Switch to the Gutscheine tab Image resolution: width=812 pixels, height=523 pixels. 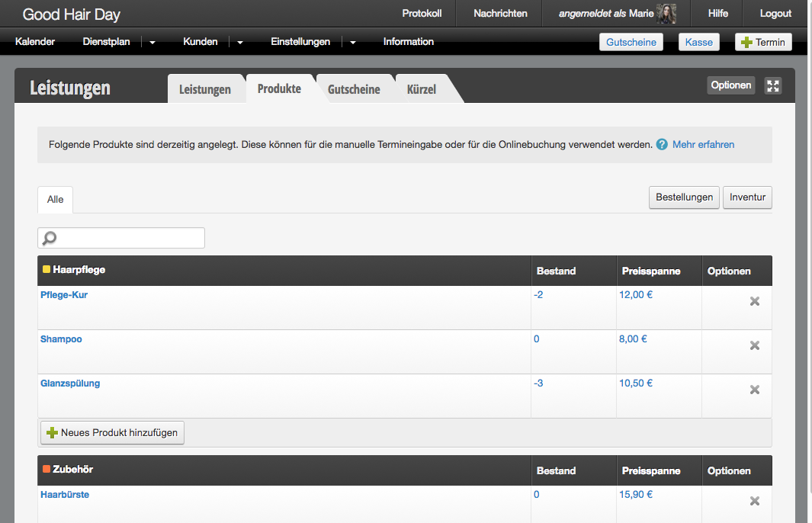click(354, 89)
